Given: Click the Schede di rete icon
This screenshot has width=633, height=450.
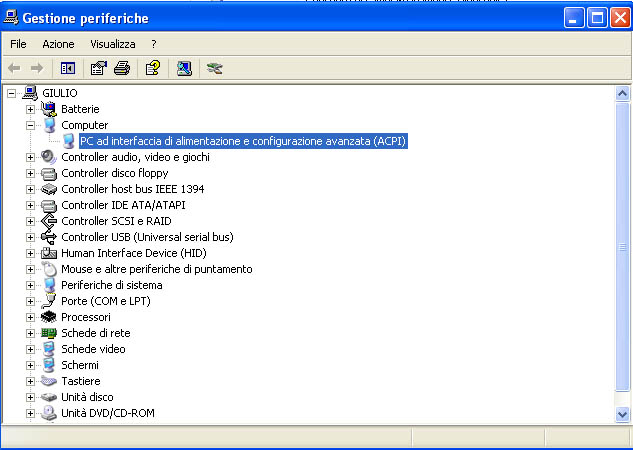Looking at the screenshot, I should pyautogui.click(x=49, y=333).
